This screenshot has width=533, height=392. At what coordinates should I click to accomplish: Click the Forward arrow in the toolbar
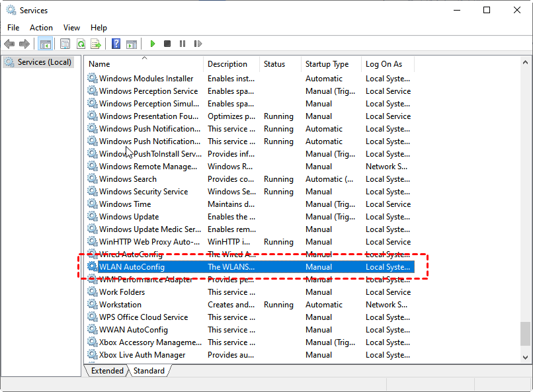click(24, 44)
